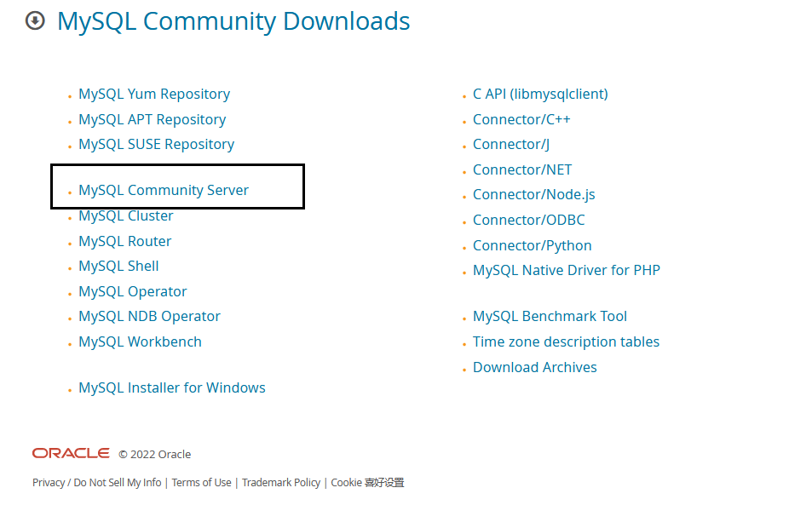The image size is (812, 505).
Task: Open the MySQL Benchmark Tool link
Action: 550,316
